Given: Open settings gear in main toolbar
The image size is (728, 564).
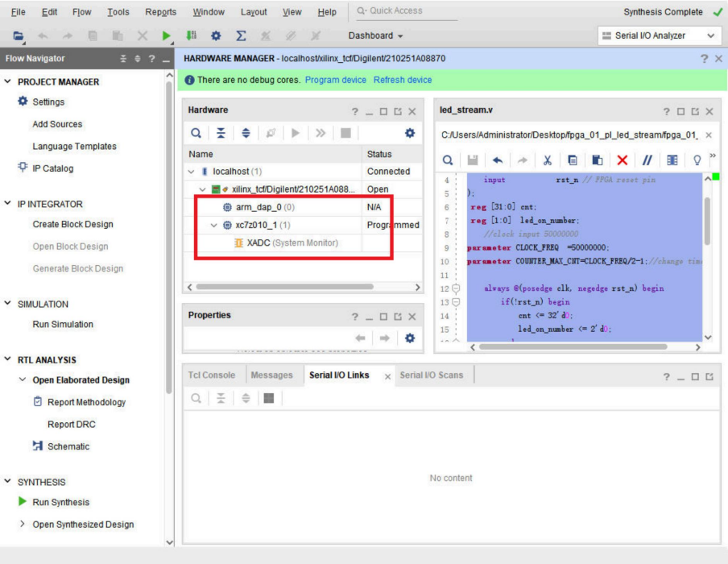Looking at the screenshot, I should click(216, 35).
